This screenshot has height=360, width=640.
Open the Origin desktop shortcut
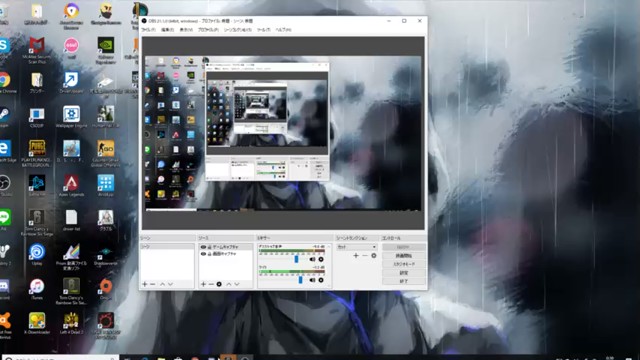click(x=106, y=289)
